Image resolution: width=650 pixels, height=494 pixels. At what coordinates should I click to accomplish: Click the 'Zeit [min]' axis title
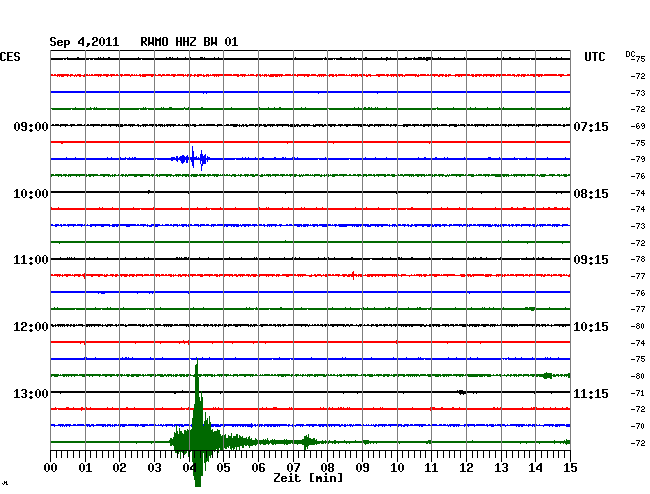pos(308,478)
